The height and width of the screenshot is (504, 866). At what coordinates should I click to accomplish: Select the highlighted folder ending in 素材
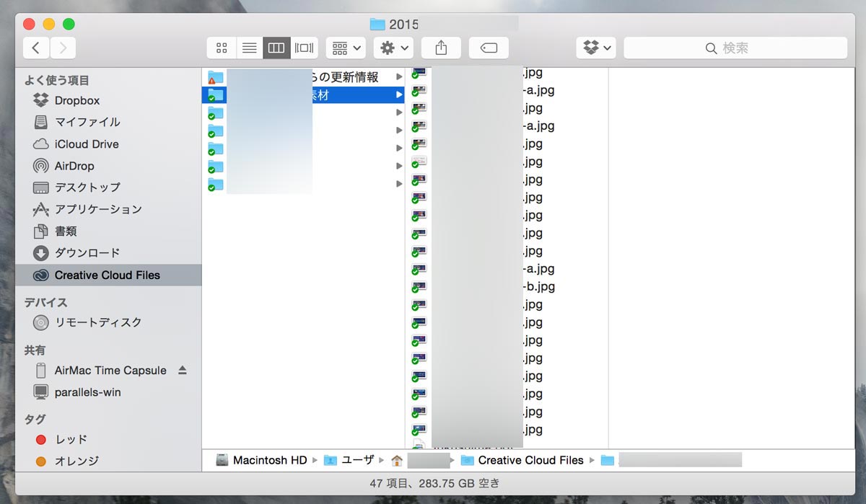click(303, 94)
